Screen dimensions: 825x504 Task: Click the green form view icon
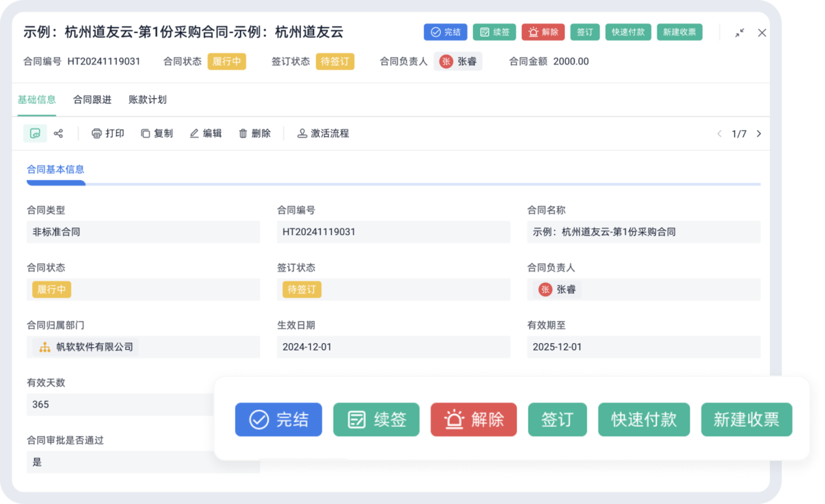pos(35,133)
